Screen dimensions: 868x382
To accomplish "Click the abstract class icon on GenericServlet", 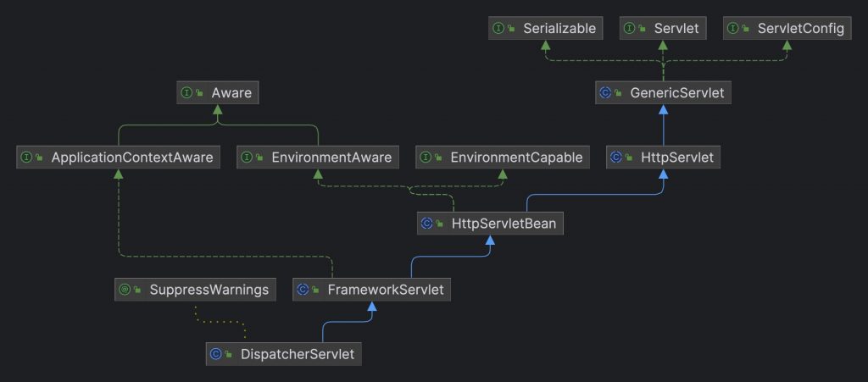I will click(604, 93).
